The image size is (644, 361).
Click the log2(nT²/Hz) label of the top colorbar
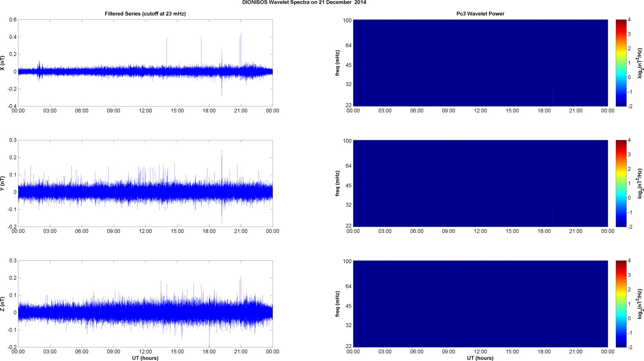(640, 63)
